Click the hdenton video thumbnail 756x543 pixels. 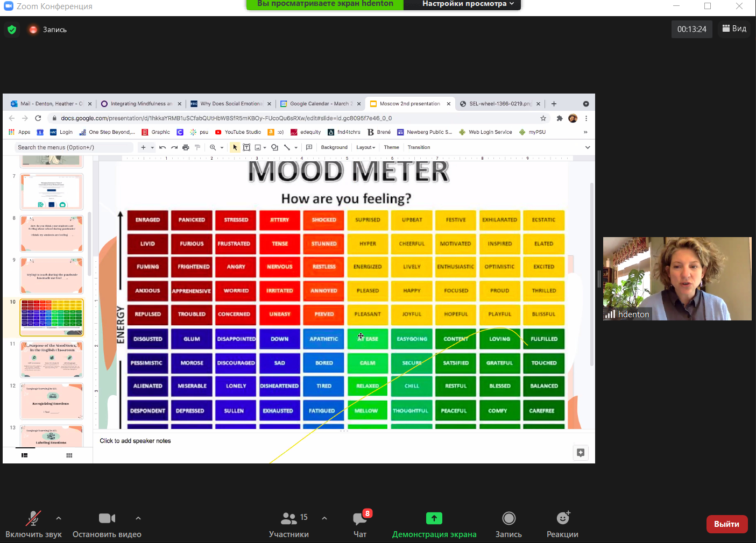[677, 278]
